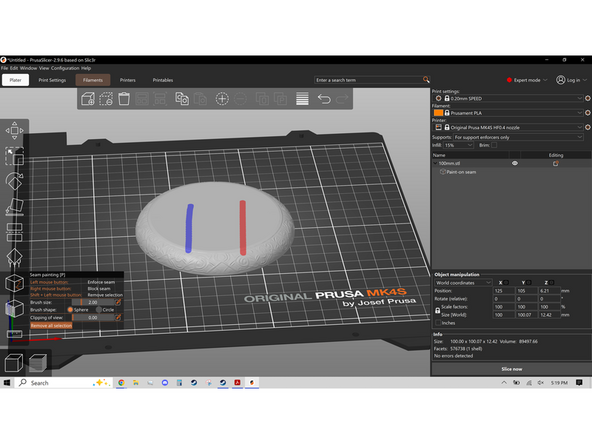Enable the Brim checkbox
592x444 pixels.
494,145
